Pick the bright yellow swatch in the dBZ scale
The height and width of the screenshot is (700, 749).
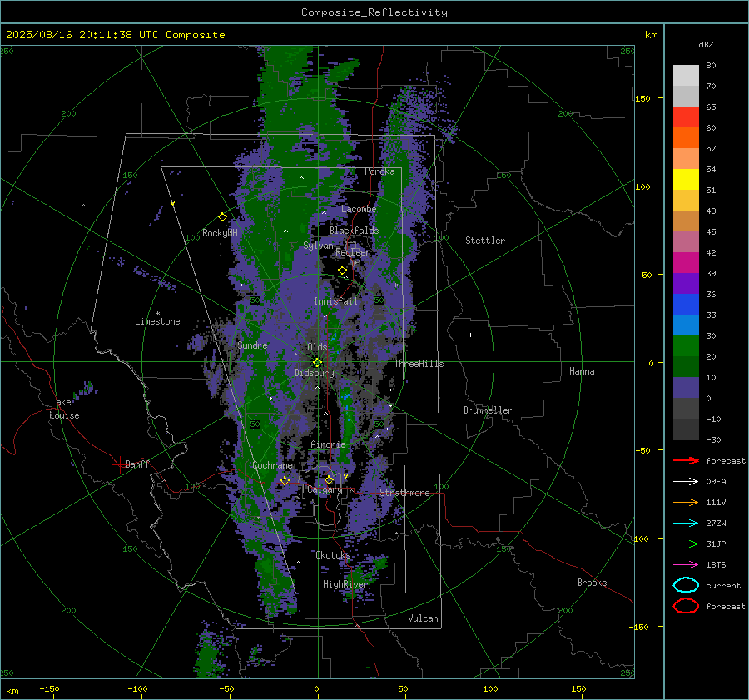pyautogui.click(x=686, y=180)
